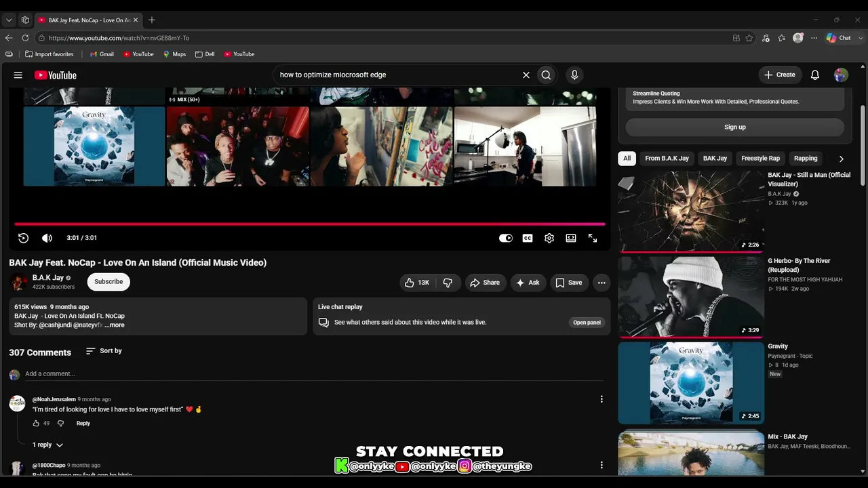This screenshot has height=488, width=868.
Task: Reply to the @NoahJerusalem comment
Action: (x=83, y=424)
